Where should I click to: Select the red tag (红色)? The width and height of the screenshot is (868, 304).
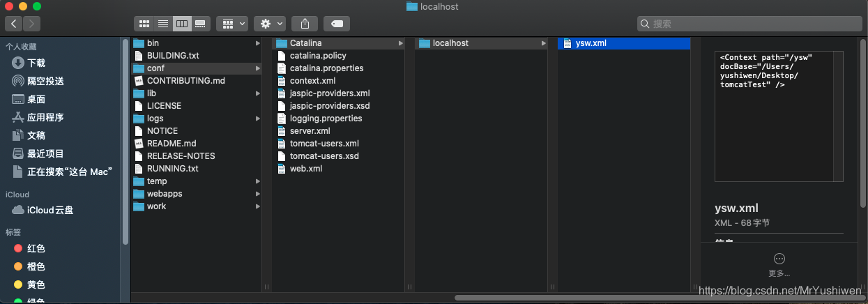tap(29, 248)
